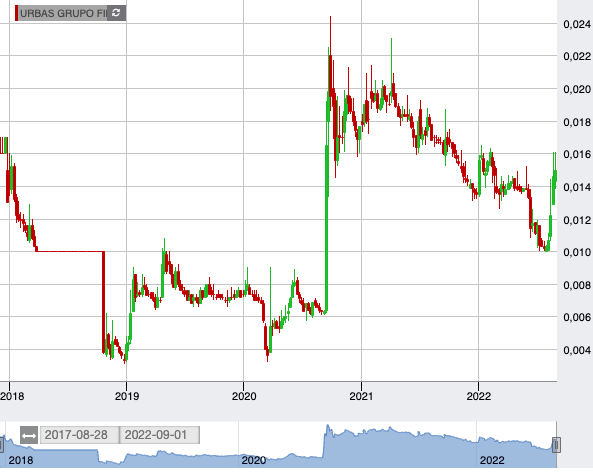Click the 2020 label in navigator strip
Viewport: 593px width, 473px height.
(254, 461)
